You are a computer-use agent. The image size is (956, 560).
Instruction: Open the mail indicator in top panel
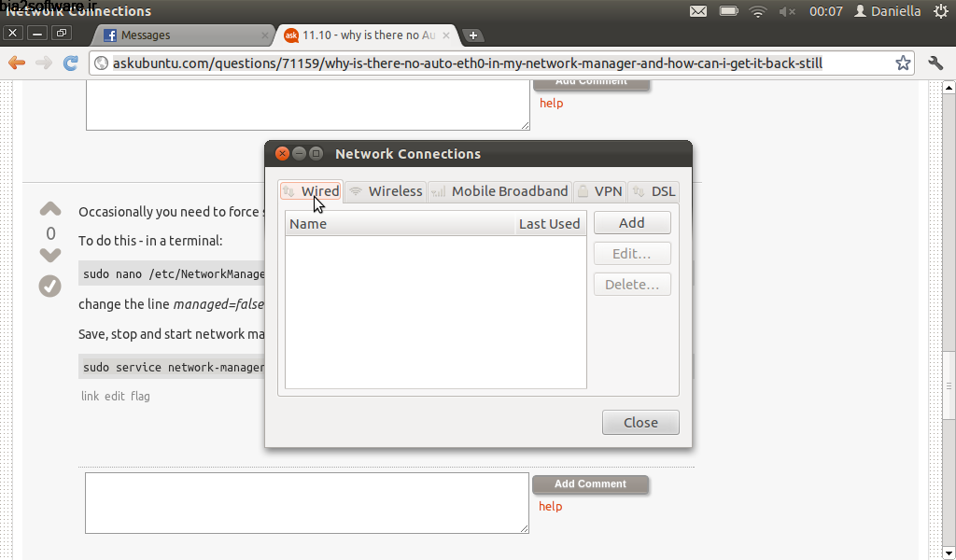(x=698, y=11)
